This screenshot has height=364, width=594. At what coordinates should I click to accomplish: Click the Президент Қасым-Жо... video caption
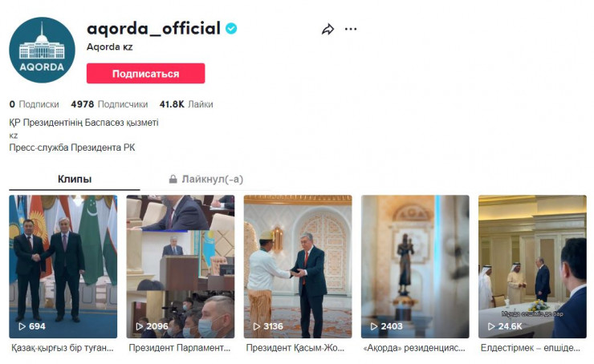click(295, 348)
